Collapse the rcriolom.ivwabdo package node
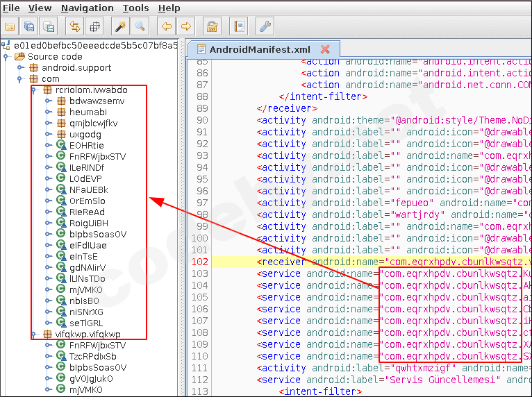The width and height of the screenshot is (532, 397). tap(33, 90)
